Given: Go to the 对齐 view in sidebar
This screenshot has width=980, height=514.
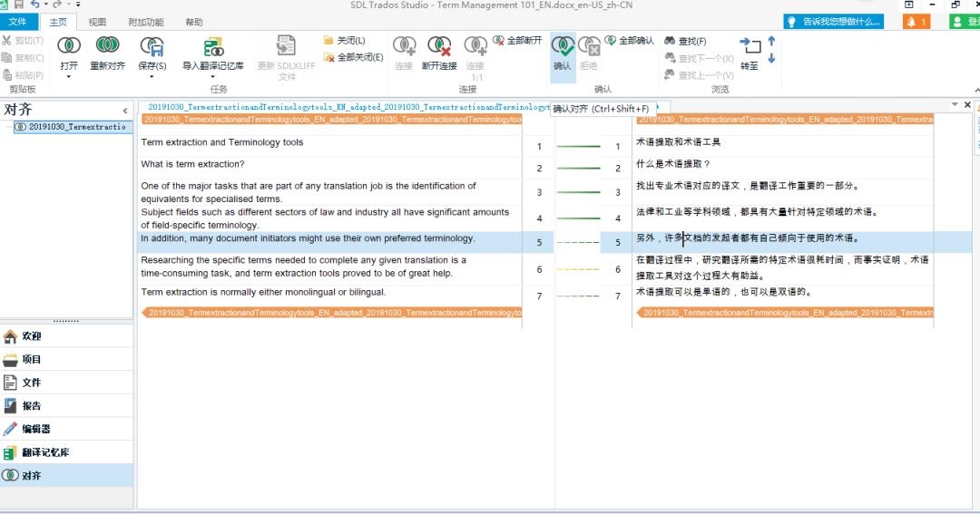Looking at the screenshot, I should coord(67,475).
